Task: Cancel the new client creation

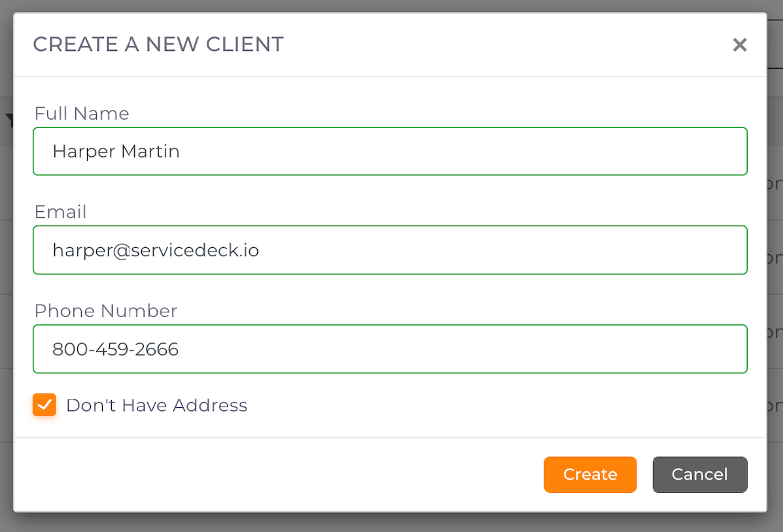Action: pos(699,474)
